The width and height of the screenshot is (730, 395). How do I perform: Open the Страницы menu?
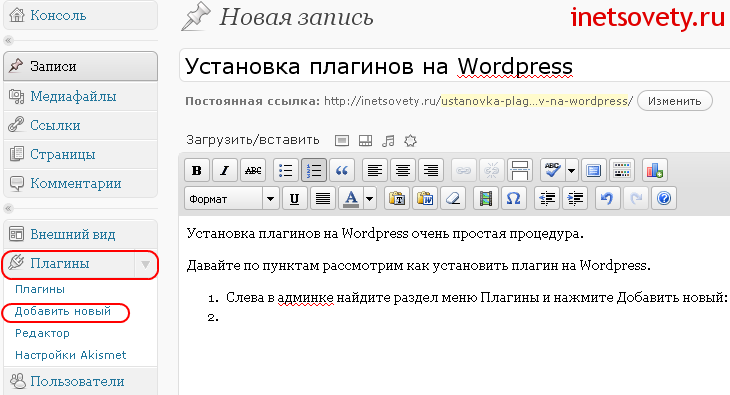[x=80, y=154]
